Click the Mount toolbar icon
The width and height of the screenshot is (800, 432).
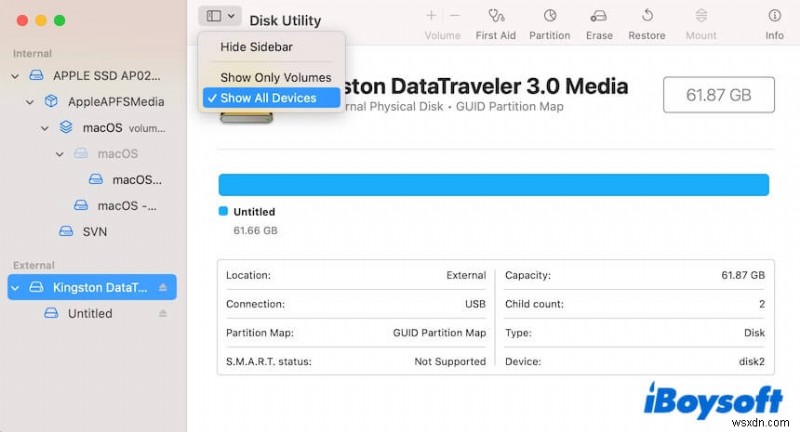pos(701,16)
